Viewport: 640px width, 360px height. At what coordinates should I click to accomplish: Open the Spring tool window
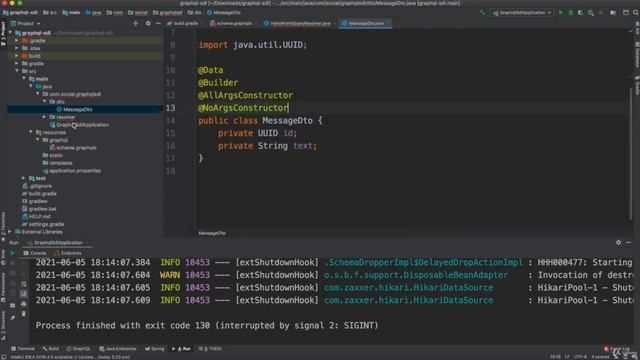click(x=155, y=349)
